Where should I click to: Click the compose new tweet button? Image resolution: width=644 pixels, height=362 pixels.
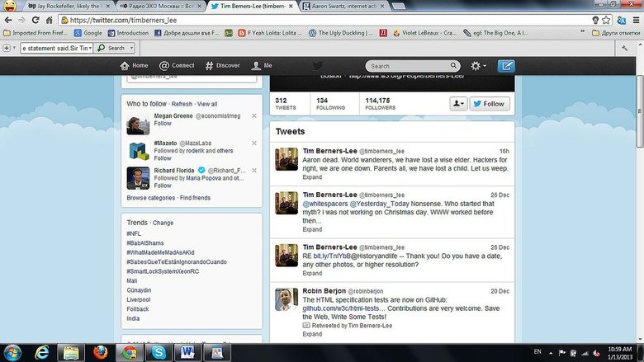(506, 66)
